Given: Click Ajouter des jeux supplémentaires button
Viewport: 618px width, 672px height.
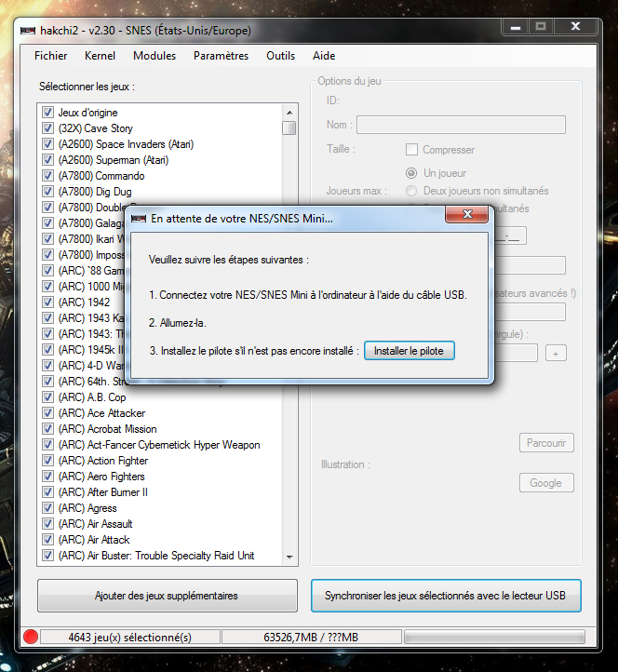Looking at the screenshot, I should (168, 596).
